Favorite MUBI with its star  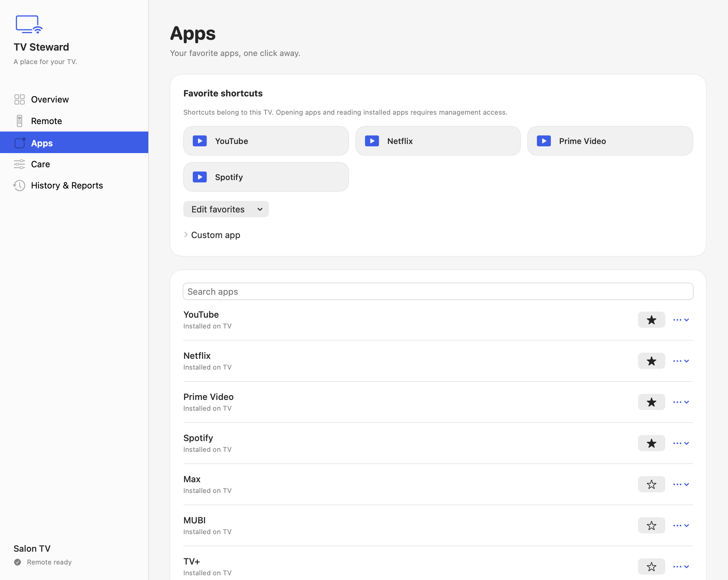tap(651, 526)
